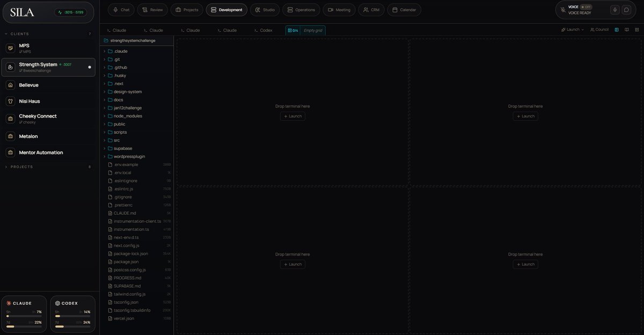Click Launch in the lower-left grid cell

tap(292, 264)
